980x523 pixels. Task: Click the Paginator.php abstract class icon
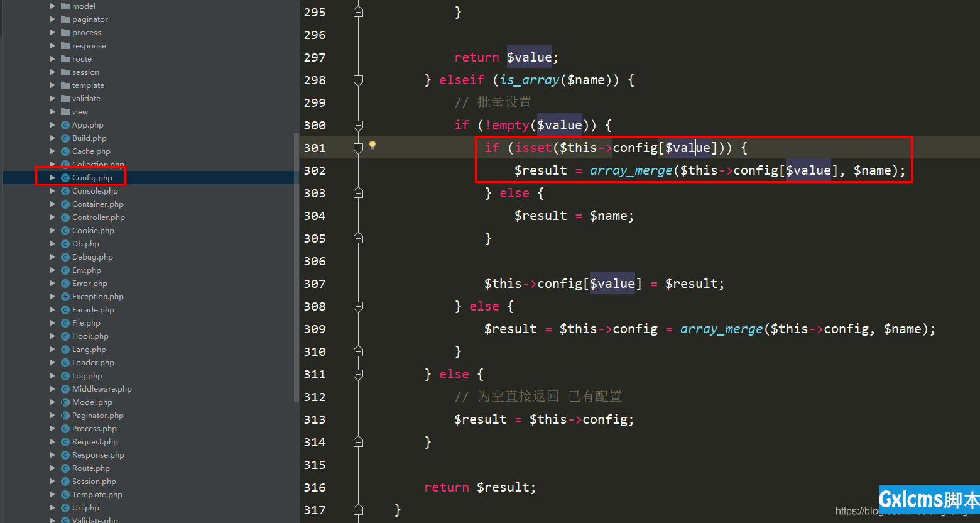[x=65, y=416]
